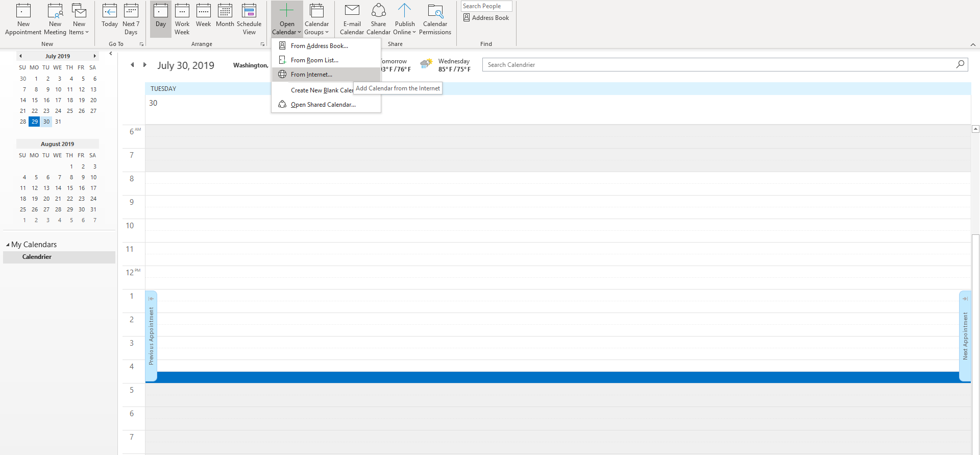Open the Address Book

[x=486, y=18]
